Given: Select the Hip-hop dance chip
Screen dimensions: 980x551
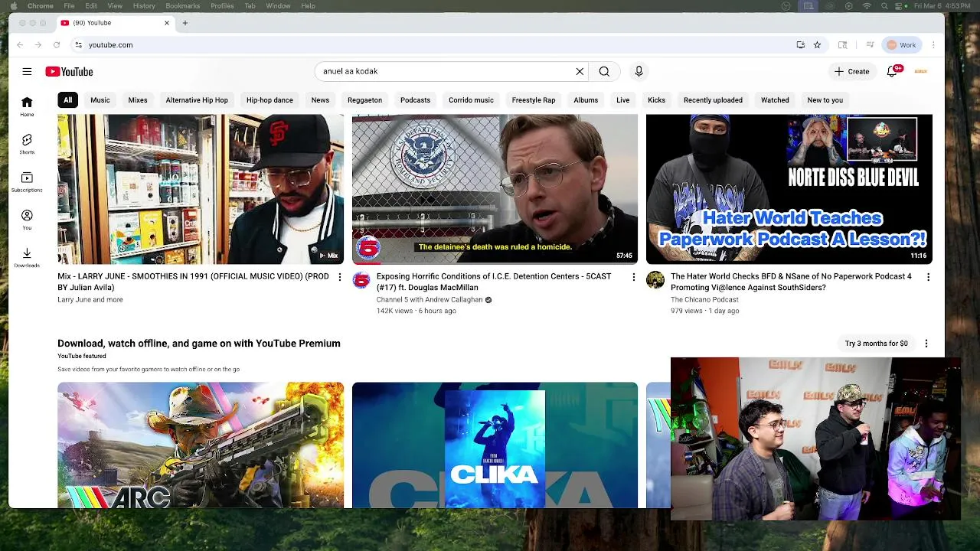Looking at the screenshot, I should [269, 100].
